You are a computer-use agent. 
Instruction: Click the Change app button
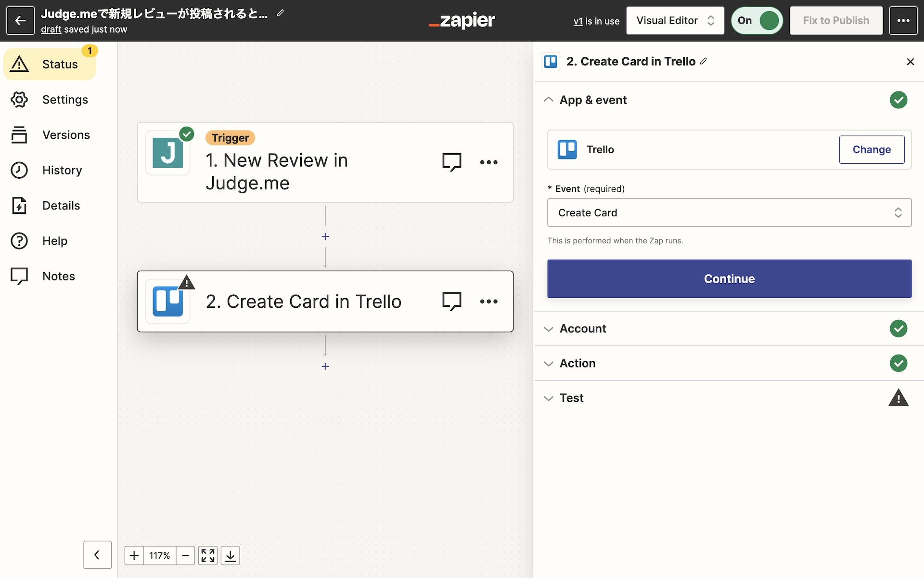coord(872,150)
